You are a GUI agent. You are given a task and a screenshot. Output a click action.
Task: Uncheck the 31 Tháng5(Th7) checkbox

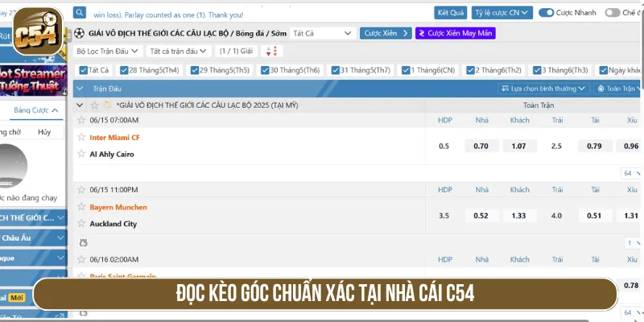(x=336, y=70)
